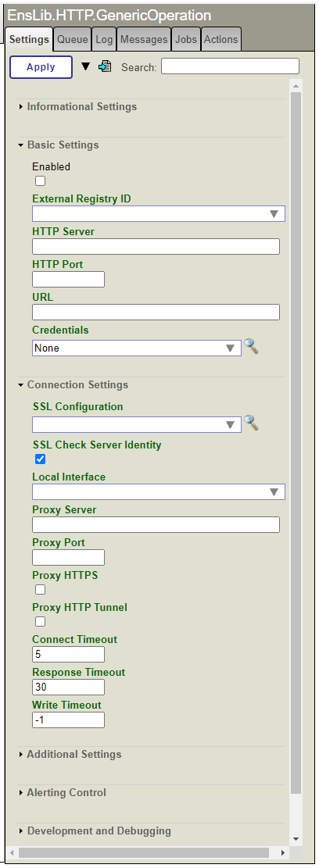Click the green arrow icon beside Search

[x=105, y=66]
